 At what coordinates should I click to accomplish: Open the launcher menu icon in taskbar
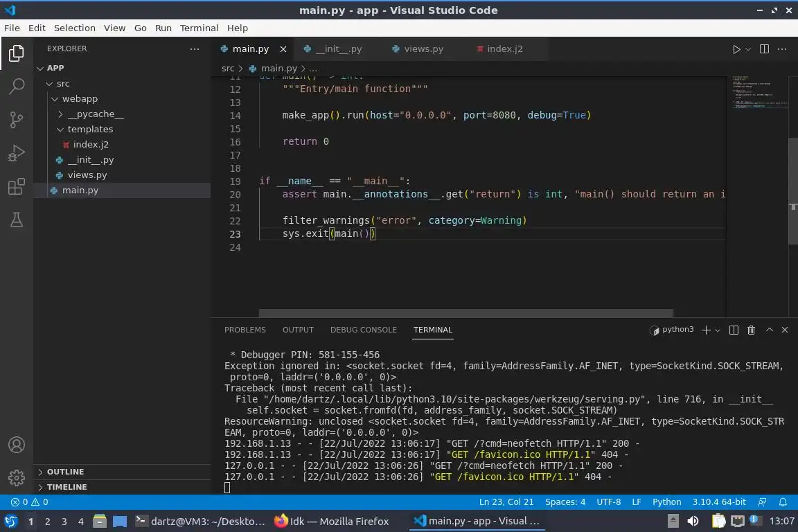[x=10, y=522]
